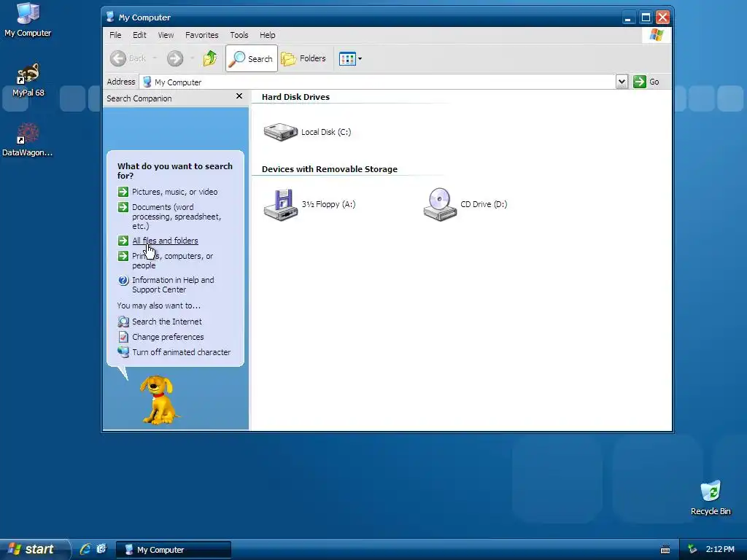Select the CD Drive (D:) icon
Image resolution: width=747 pixels, height=560 pixels.
pyautogui.click(x=440, y=205)
